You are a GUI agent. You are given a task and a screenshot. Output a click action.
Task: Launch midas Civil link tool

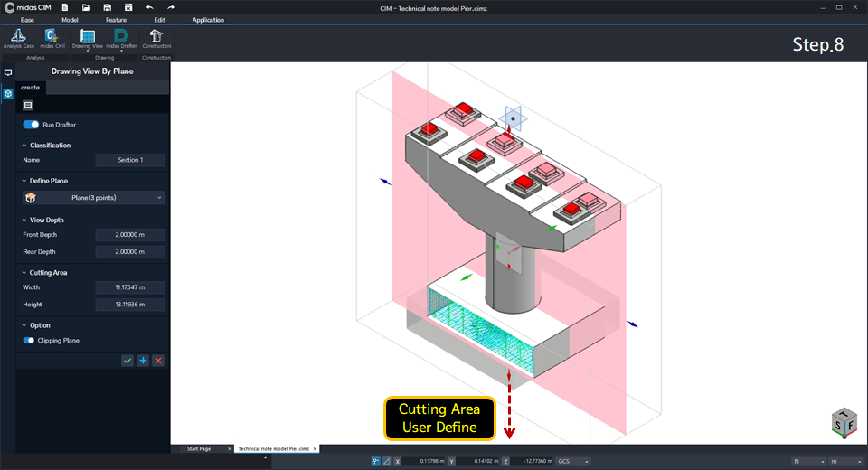coord(52,39)
